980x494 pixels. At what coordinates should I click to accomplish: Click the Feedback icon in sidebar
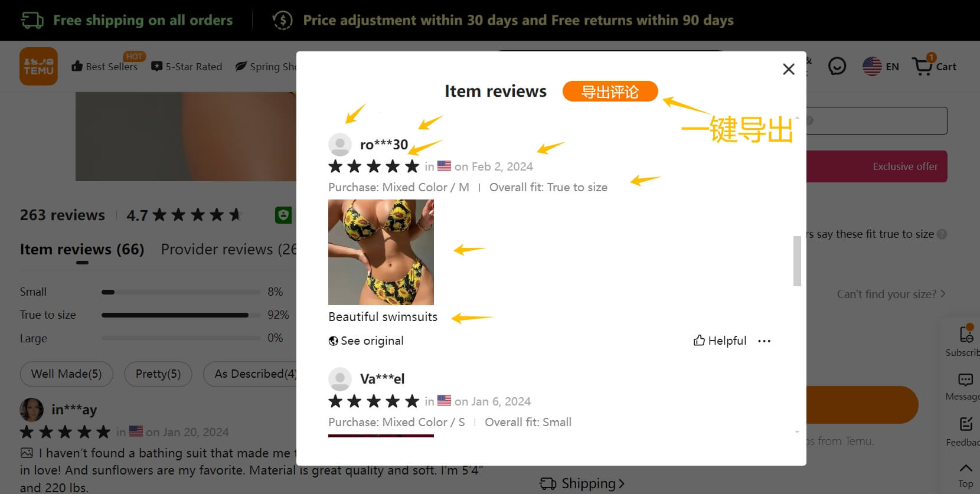966,424
